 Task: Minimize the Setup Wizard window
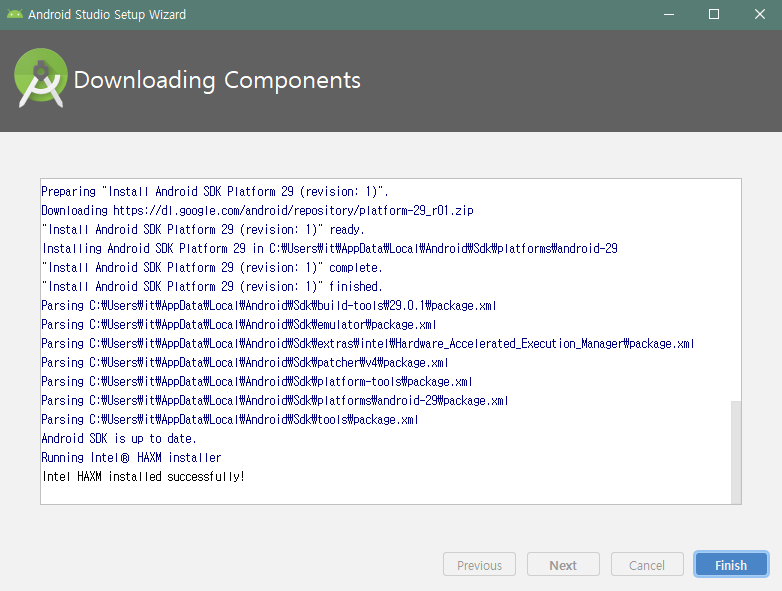click(x=669, y=14)
